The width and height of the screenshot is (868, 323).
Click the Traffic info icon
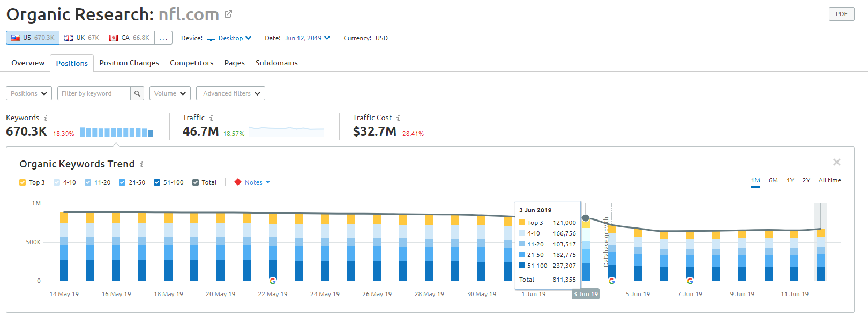point(211,118)
